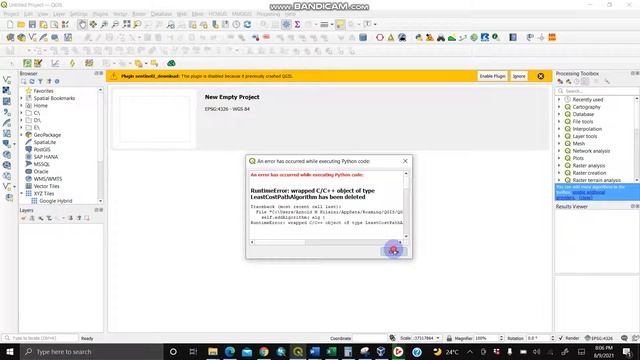The height and width of the screenshot is (360, 640).
Task: Expand the Home folder in Browser
Action: tap(22, 106)
